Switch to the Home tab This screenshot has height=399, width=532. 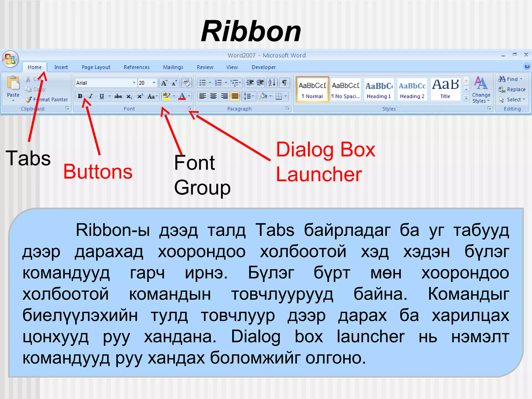pos(35,67)
